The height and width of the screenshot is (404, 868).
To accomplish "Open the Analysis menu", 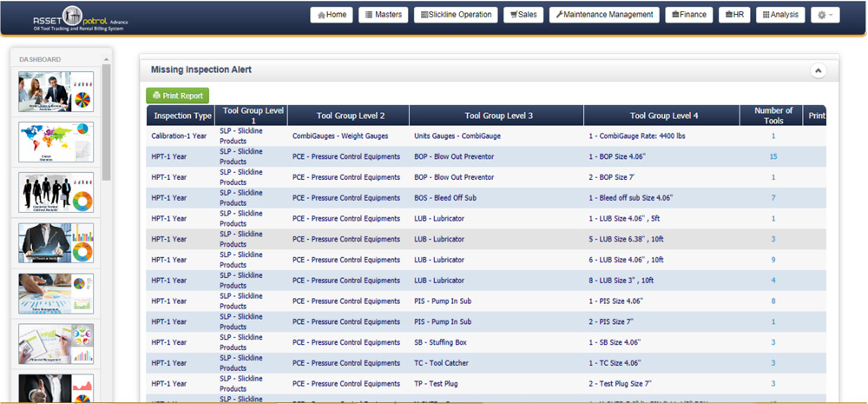I will coord(779,15).
